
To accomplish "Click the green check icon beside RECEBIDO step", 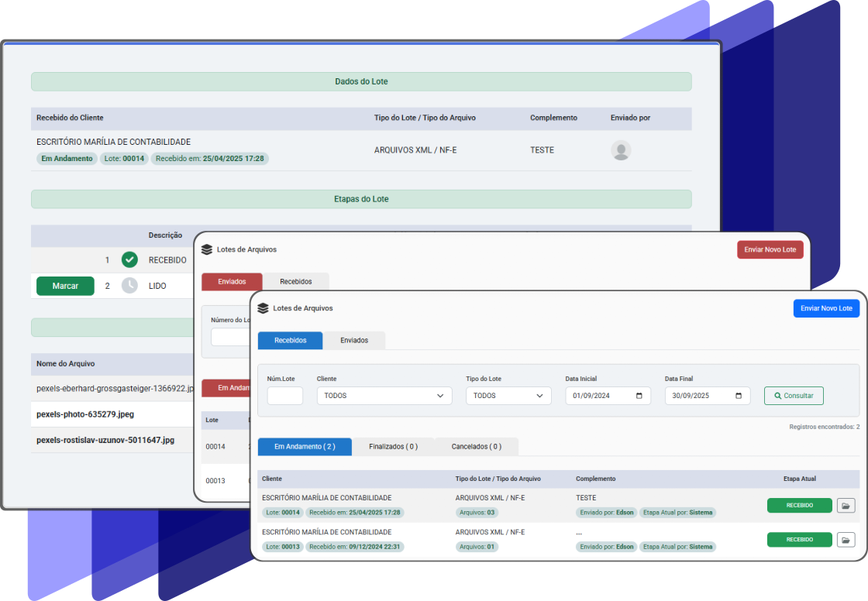I will [129, 260].
